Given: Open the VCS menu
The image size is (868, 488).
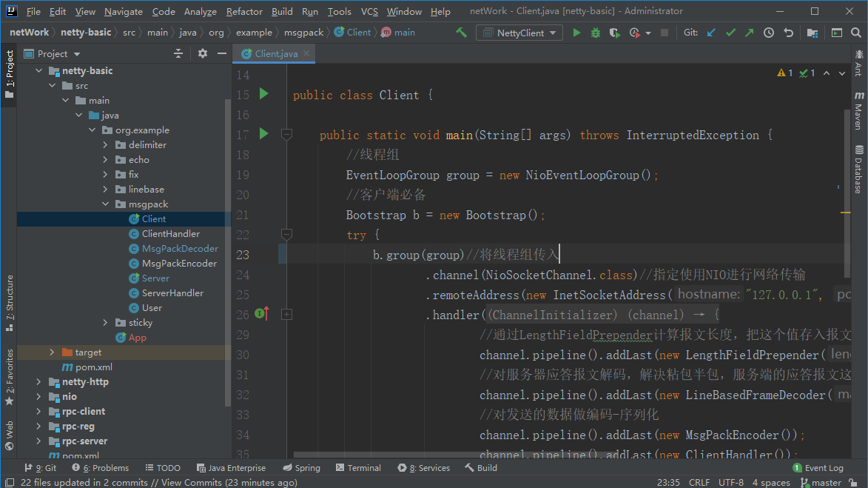Looking at the screenshot, I should pos(369,11).
